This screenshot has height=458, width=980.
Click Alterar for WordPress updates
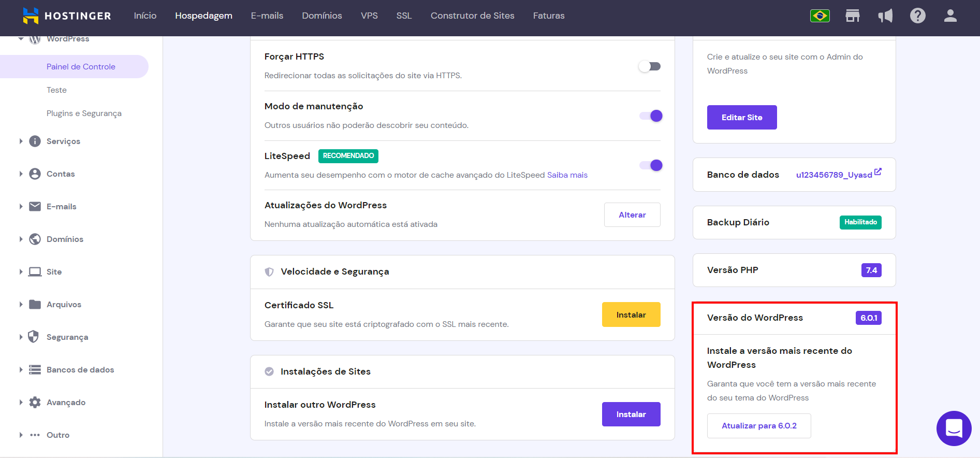[x=632, y=214]
